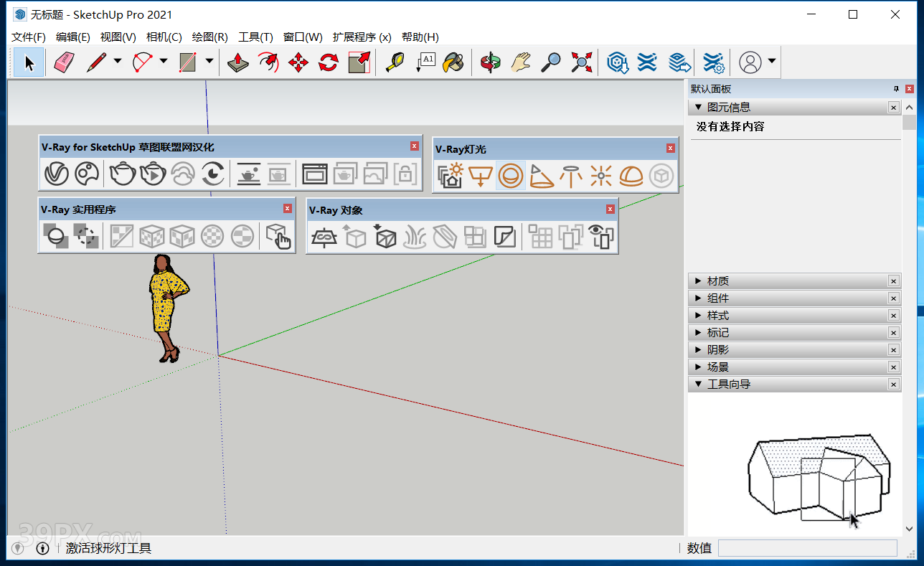Open Arc tool dropdown arrow

point(164,62)
